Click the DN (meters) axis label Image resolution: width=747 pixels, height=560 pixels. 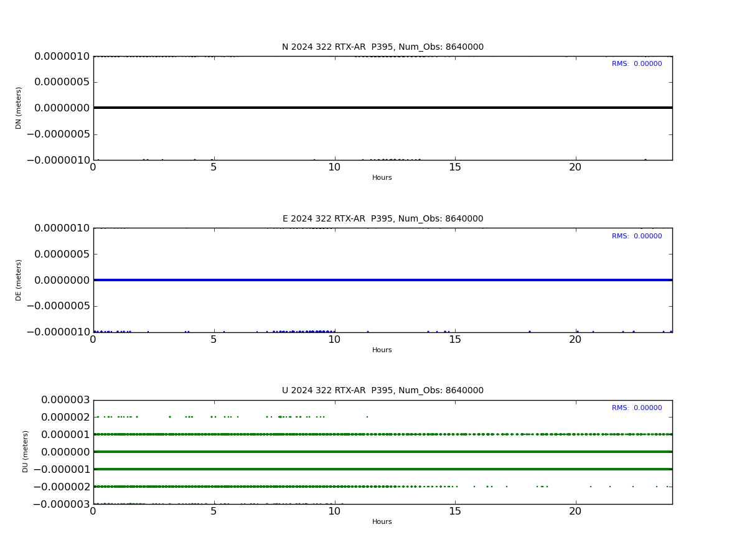coord(19,108)
